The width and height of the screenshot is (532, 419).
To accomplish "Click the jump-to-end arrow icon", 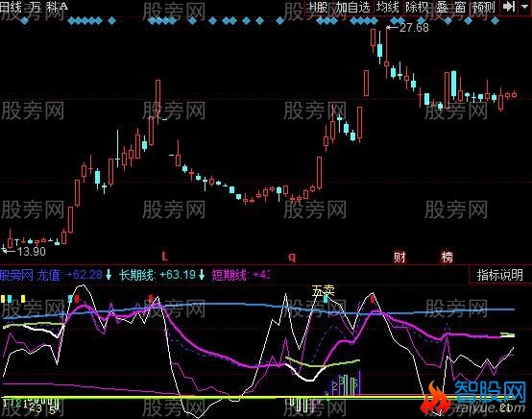I will pos(508,7).
